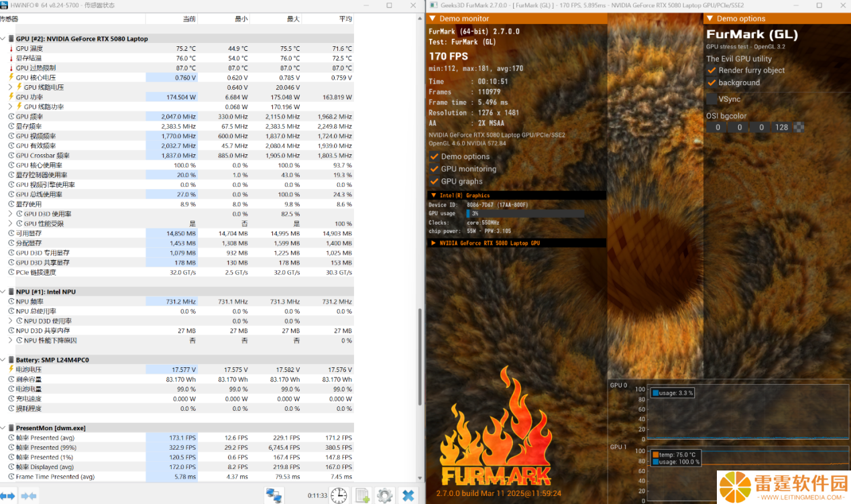The height and width of the screenshot is (504, 851).
Task: Click the Intel GPU usage 3% bar
Action: pos(524,214)
